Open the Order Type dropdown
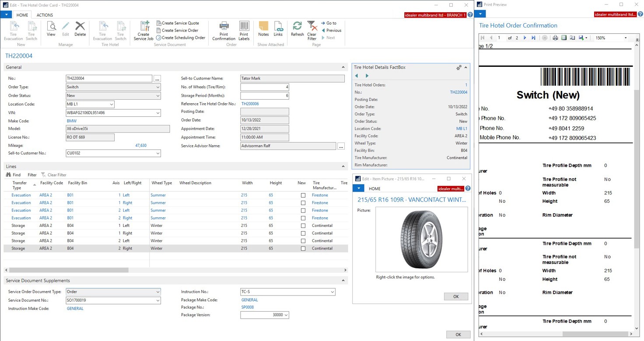644x341 pixels. pyautogui.click(x=157, y=87)
